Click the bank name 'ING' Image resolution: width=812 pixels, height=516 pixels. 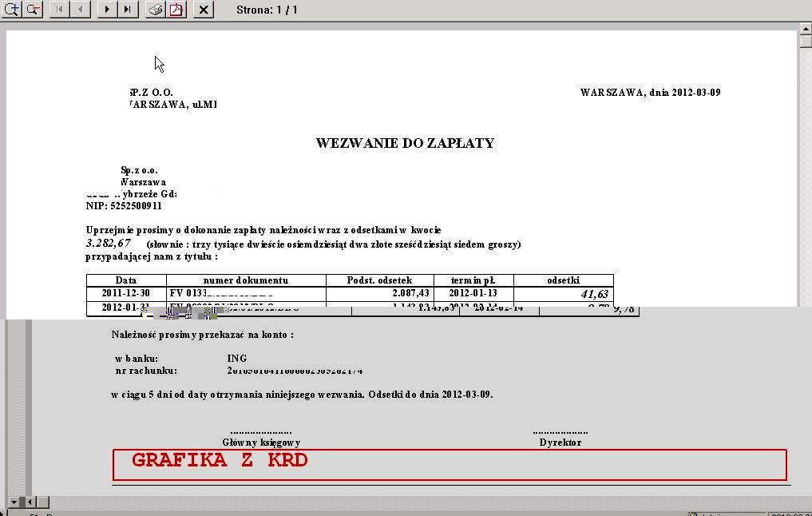click(x=236, y=358)
